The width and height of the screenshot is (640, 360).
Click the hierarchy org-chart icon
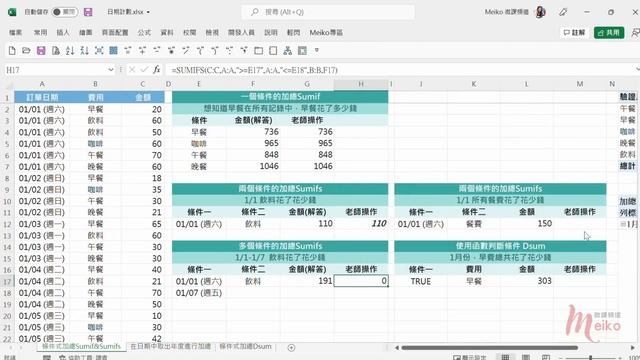tap(288, 51)
